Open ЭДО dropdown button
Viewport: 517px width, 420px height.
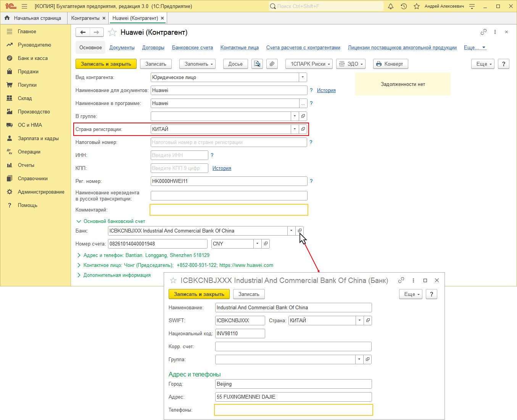351,64
